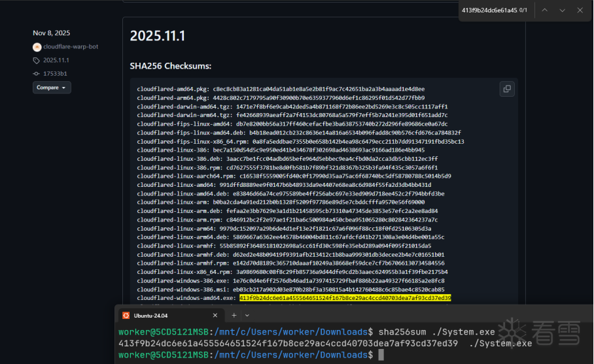
Task: Click cloudflared-linux-aarch64.rpm checksum line
Action: tap(294, 176)
